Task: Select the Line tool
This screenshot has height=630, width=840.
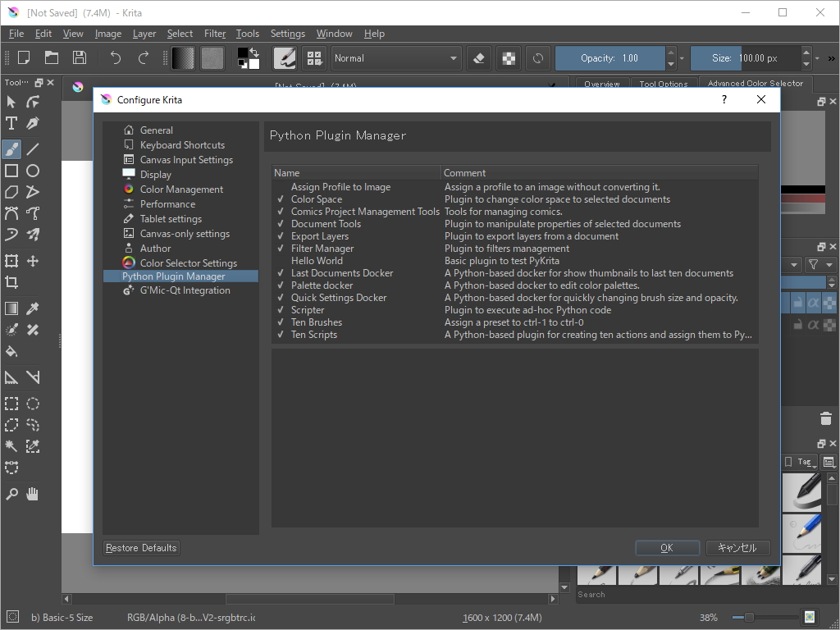Action: click(33, 149)
